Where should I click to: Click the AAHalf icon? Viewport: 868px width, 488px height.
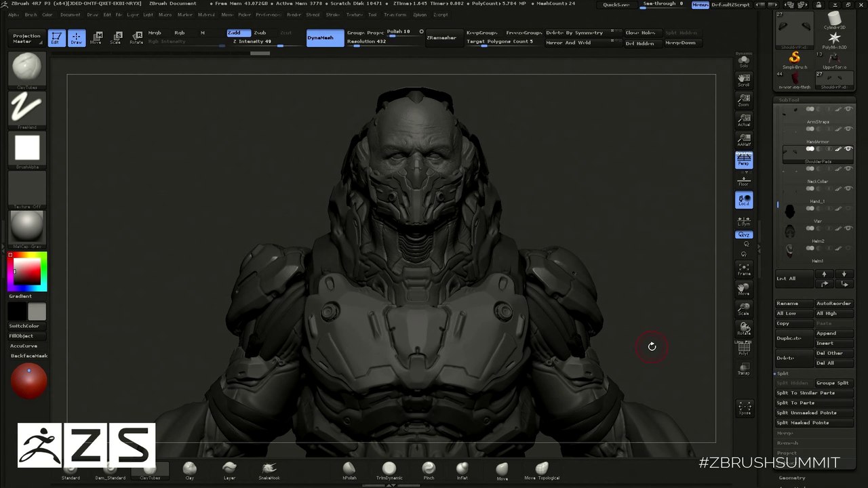744,140
